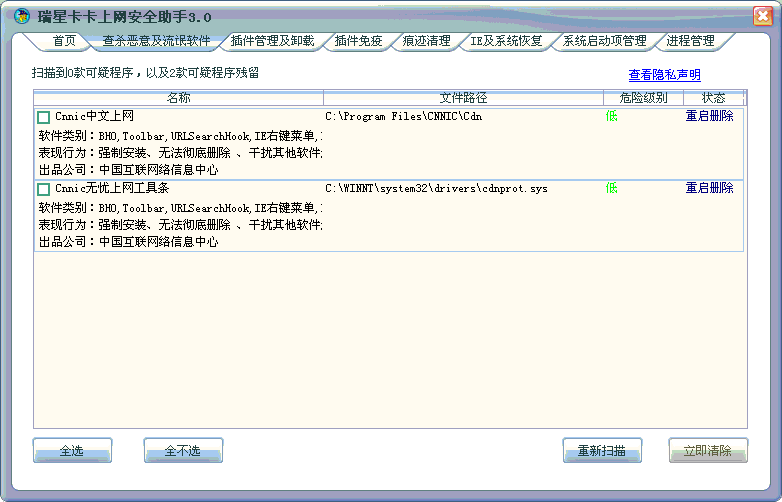Screen dimensions: 782x502
Task: Click the 立即清除 button
Action: (x=708, y=451)
